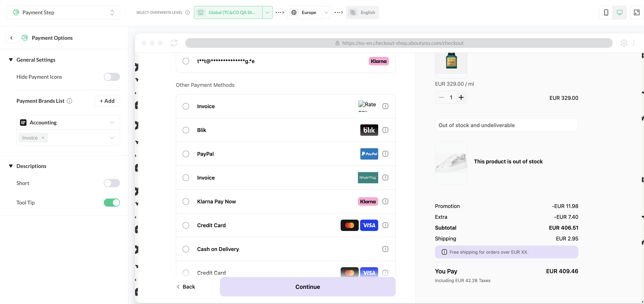Click info icon next to Cash on Delivery
The width and height of the screenshot is (644, 304).
tap(385, 249)
